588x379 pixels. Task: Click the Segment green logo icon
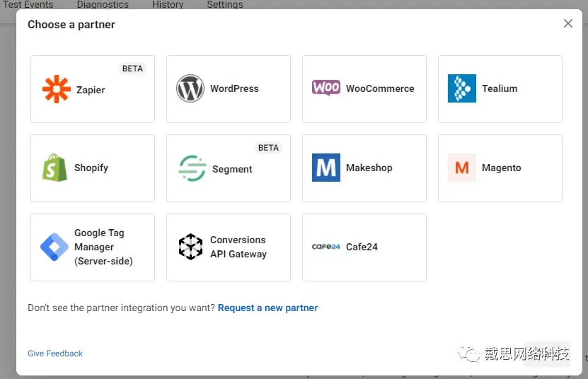click(192, 168)
